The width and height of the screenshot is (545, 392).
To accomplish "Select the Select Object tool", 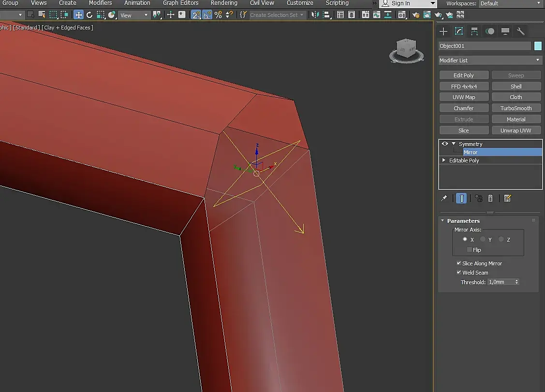I will (x=30, y=15).
